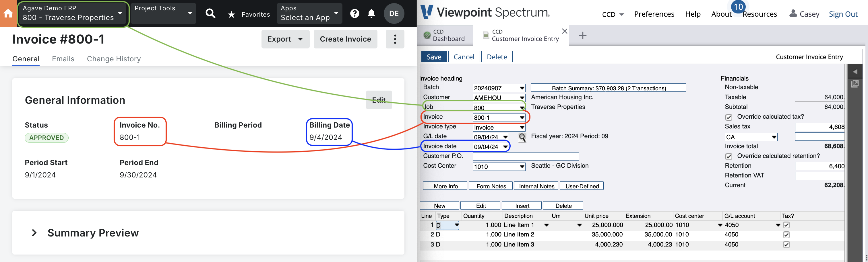Switch to the Change History tab
Screen dimensions: 868x262
114,59
